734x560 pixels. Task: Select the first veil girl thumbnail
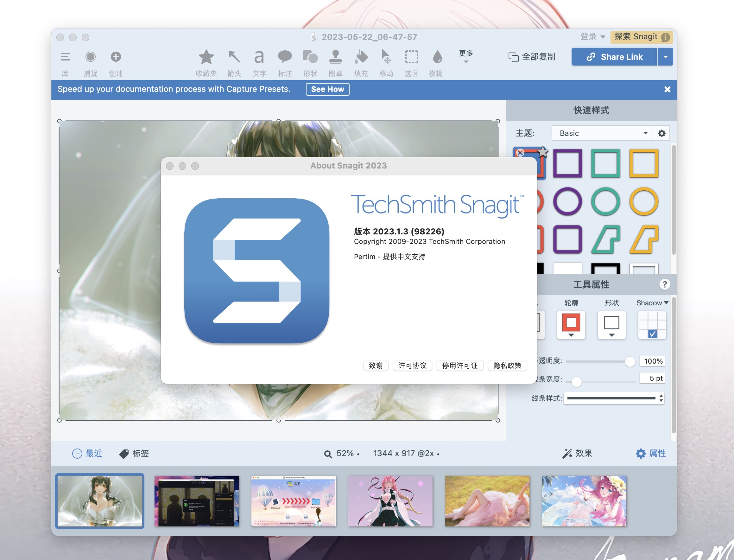[100, 501]
